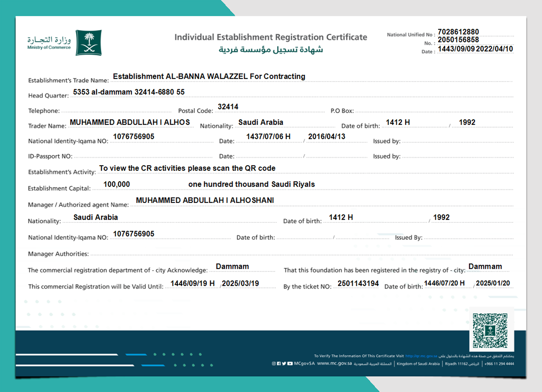This screenshot has height=392, width=542.
Task: Select Trader Name 'MUHAMMED ABDULLAH I ALHOS'
Action: [130, 122]
